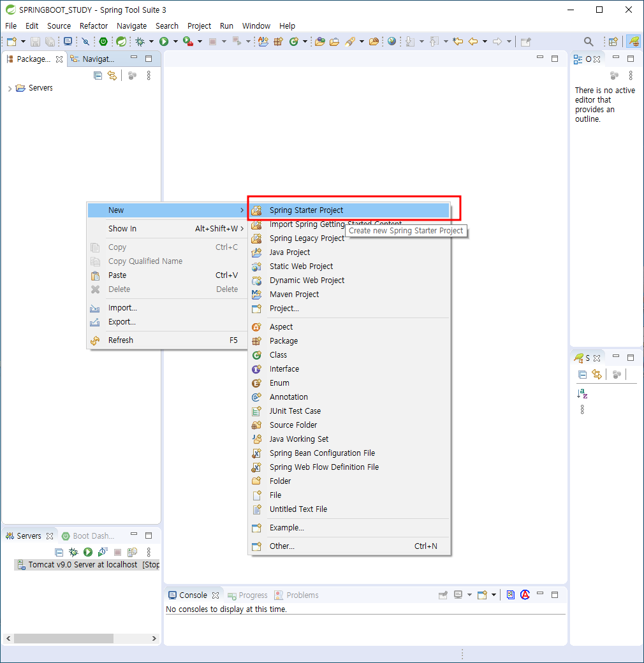Open the Refactor menu
The width and height of the screenshot is (644, 663).
tap(94, 25)
